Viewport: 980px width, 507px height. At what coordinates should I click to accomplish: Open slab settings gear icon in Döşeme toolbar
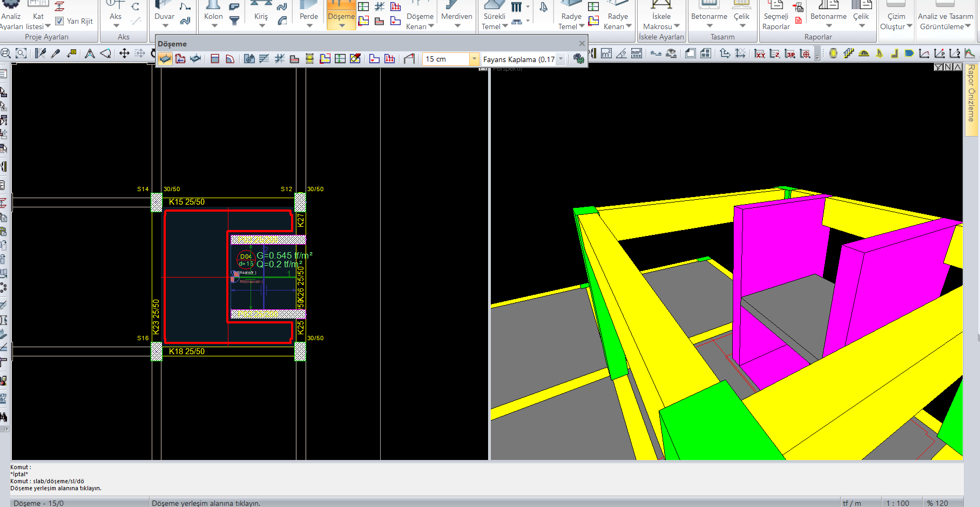coord(579,59)
